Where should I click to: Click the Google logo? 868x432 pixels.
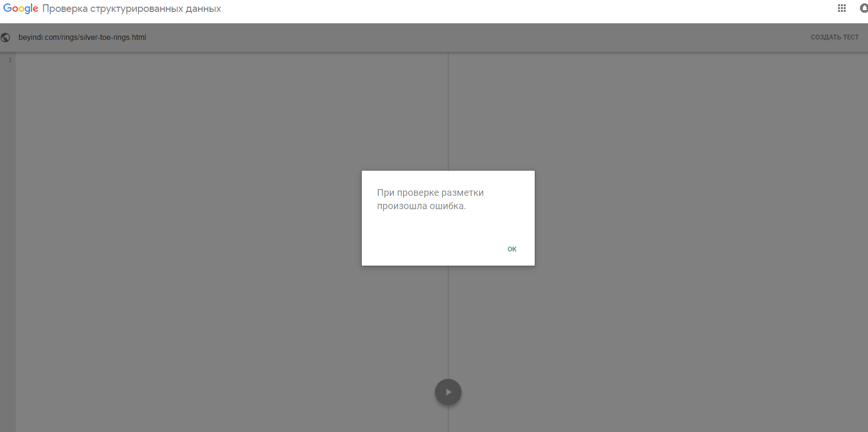[x=21, y=9]
